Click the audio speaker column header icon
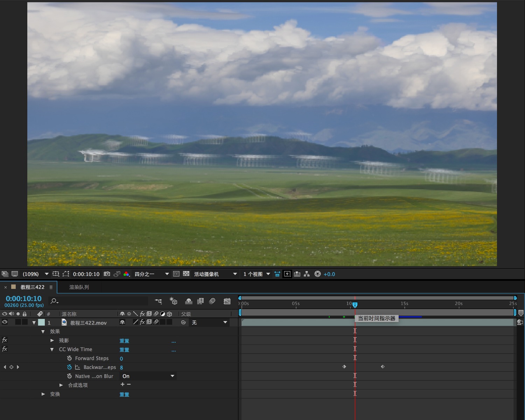525x420 pixels. pyautogui.click(x=12, y=314)
